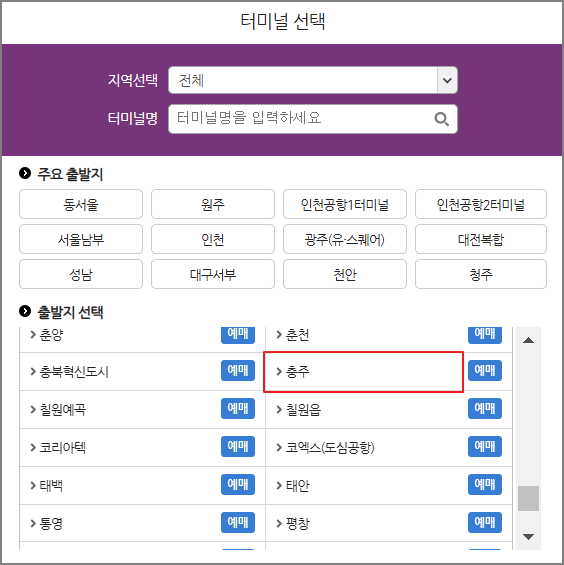Select 칠원읍 in departure list
Image resolution: width=564 pixels, height=565 pixels.
(x=303, y=409)
